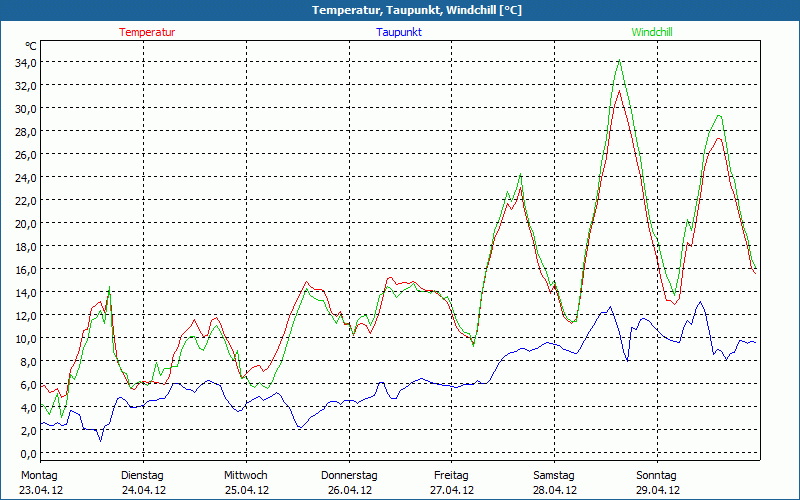Click the °C unit label on the axis

31,46
